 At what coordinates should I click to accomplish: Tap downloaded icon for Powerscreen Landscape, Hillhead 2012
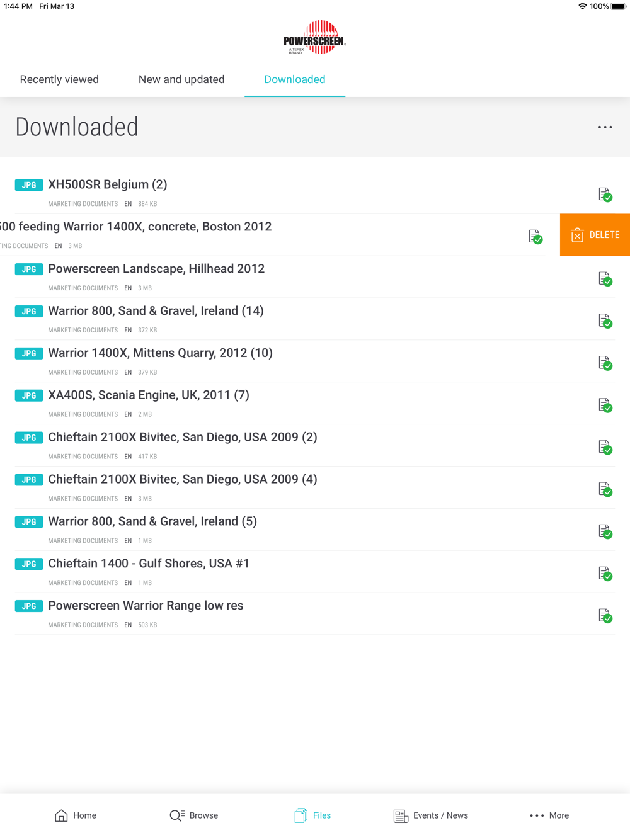[x=605, y=279]
